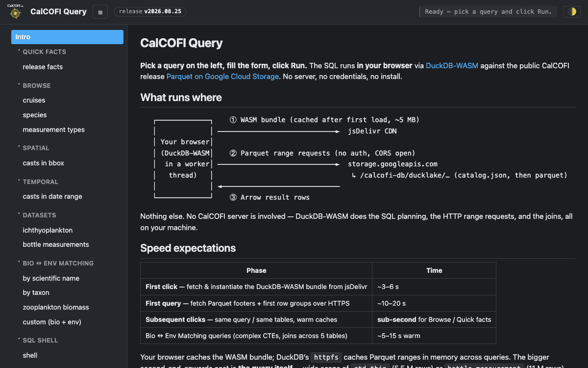
Task: Click the main 'CalCOFI Query' page heading
Action: [x=181, y=43]
